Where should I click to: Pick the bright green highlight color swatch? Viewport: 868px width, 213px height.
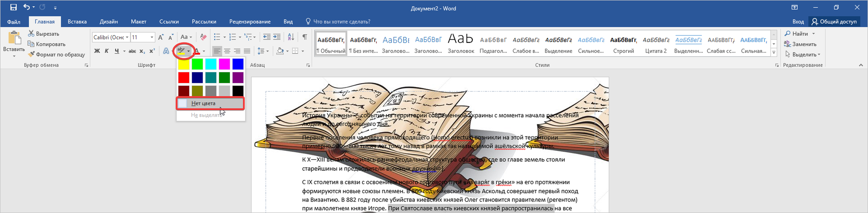[197, 64]
